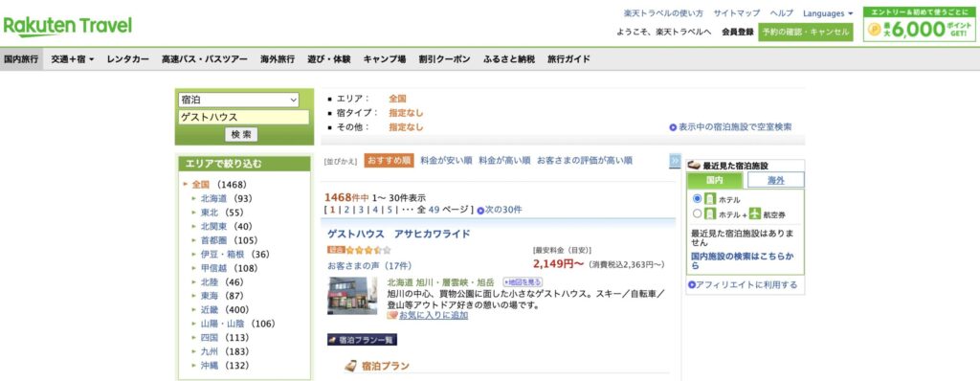Image resolution: width=980 pixels, height=381 pixels.
Task: Click the 検索 button
Action: 241,135
